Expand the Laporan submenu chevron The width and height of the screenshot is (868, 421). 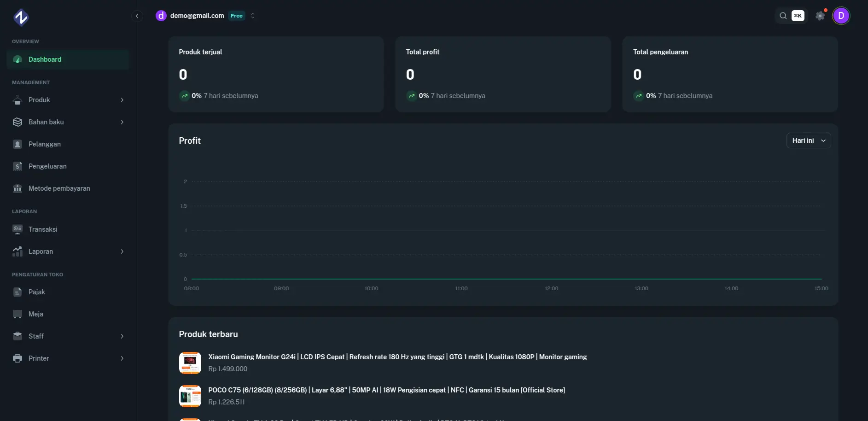point(122,251)
